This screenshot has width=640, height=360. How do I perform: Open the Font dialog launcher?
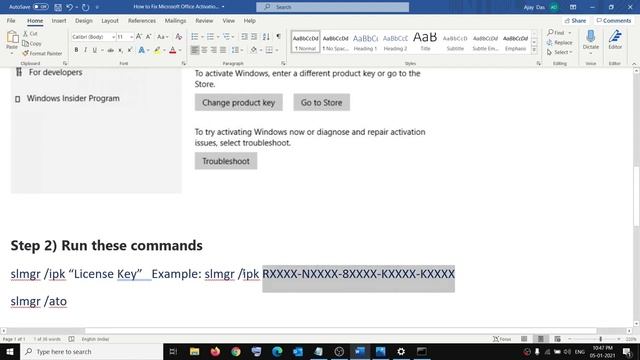click(183, 63)
